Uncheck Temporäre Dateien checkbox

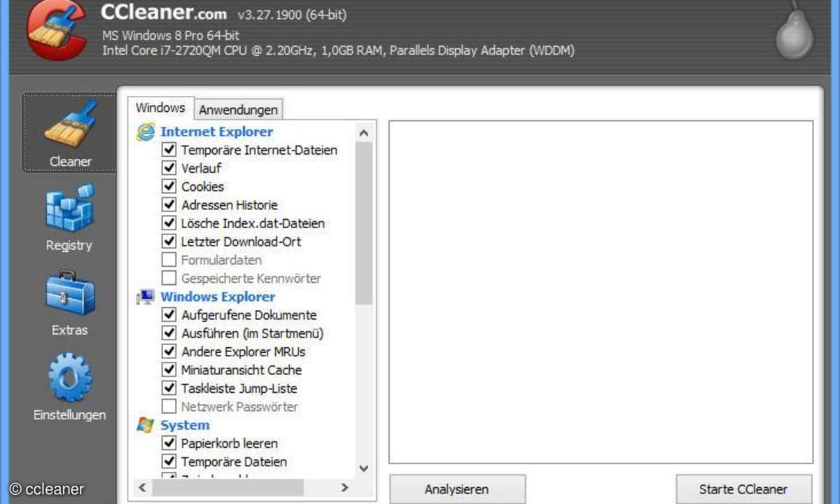(169, 461)
